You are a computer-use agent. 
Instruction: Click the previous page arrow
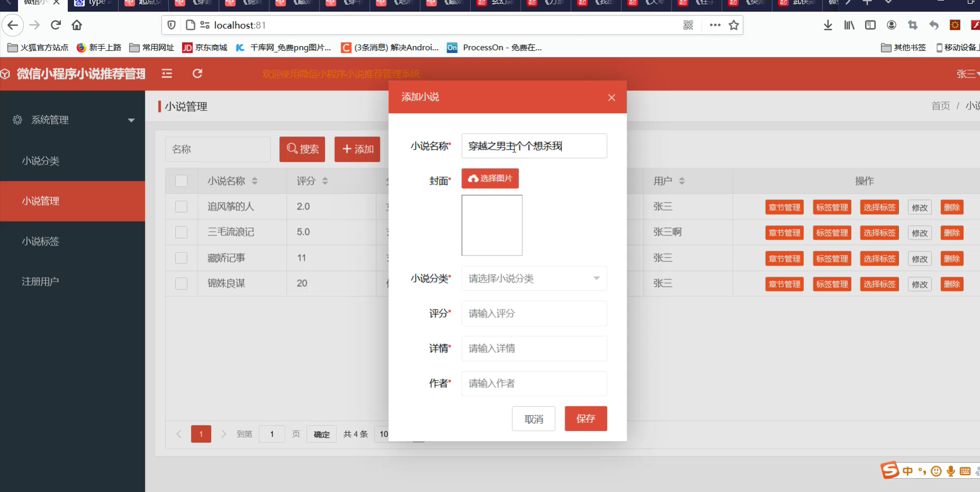[179, 434]
